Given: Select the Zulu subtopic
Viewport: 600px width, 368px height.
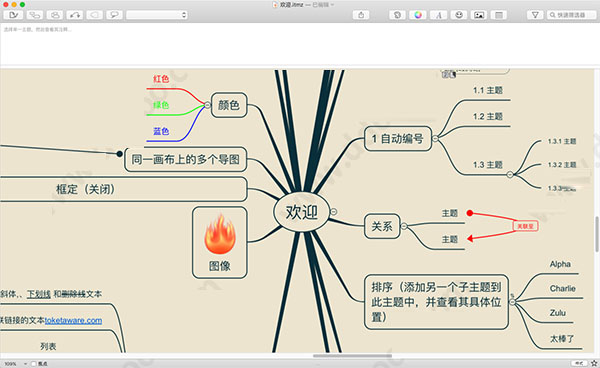Looking at the screenshot, I should coord(558,313).
